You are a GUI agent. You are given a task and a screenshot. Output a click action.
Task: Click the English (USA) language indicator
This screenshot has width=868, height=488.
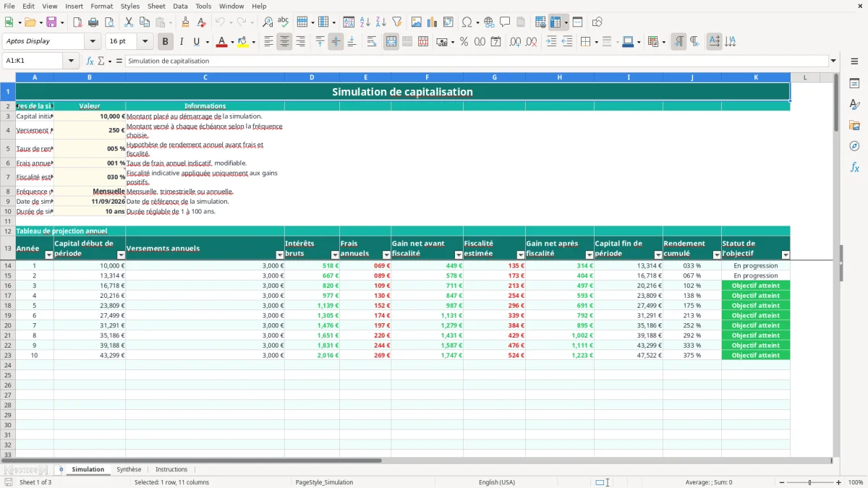pos(497,482)
